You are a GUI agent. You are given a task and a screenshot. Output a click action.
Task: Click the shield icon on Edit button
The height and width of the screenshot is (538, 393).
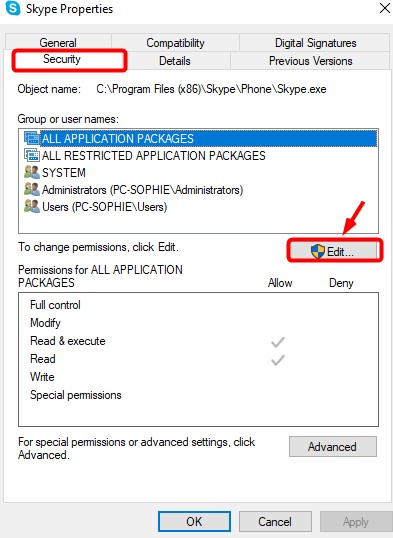click(x=317, y=252)
